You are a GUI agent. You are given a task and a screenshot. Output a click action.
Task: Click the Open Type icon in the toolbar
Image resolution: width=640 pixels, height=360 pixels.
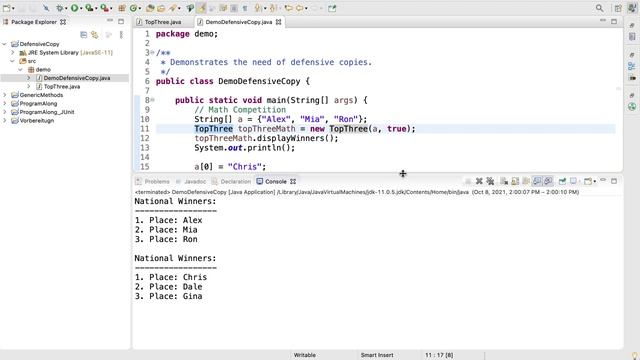point(150,8)
